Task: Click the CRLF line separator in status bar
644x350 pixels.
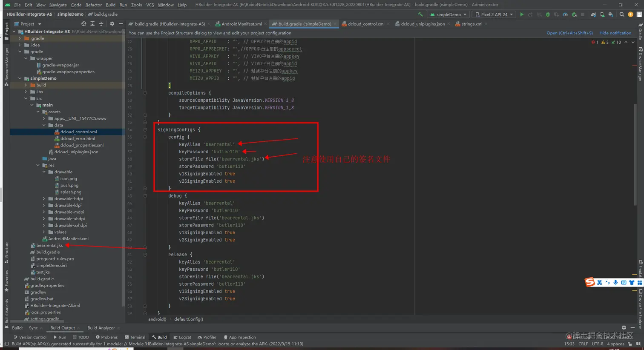Action: [x=583, y=344]
